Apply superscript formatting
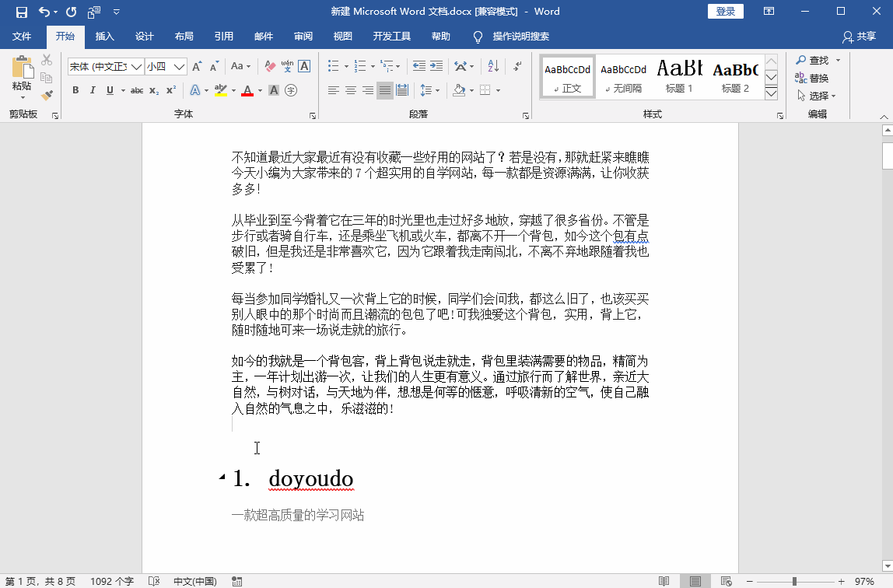Screen dimensions: 893x588 (x=170, y=90)
